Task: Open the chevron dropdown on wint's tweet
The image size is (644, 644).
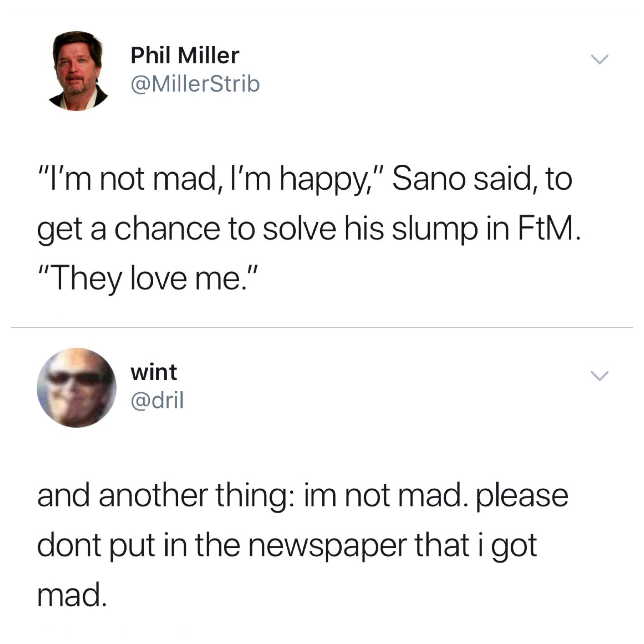Action: click(600, 376)
